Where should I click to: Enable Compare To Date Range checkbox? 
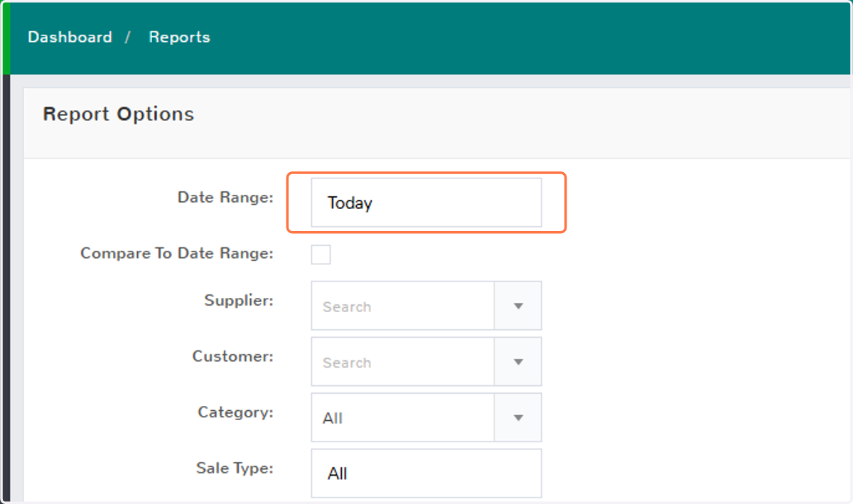tap(321, 254)
